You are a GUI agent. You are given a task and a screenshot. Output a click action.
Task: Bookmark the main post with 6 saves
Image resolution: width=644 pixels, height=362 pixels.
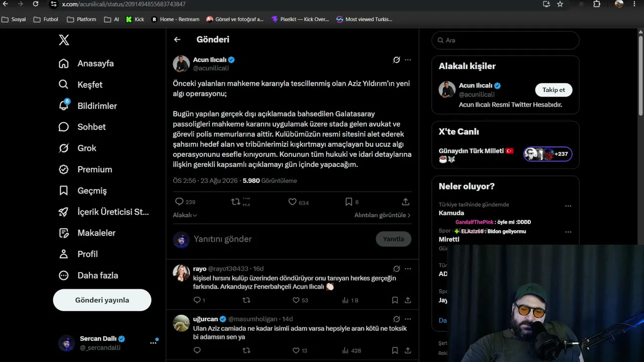(x=349, y=202)
